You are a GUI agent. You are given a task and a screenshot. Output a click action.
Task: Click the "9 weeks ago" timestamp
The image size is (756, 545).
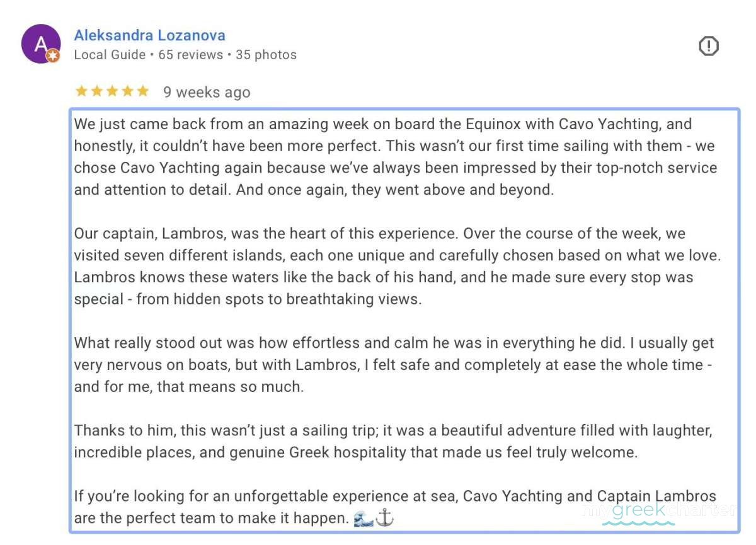point(207,92)
